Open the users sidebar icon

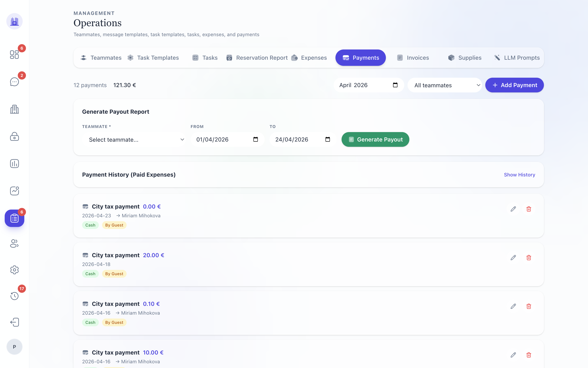pyautogui.click(x=14, y=243)
